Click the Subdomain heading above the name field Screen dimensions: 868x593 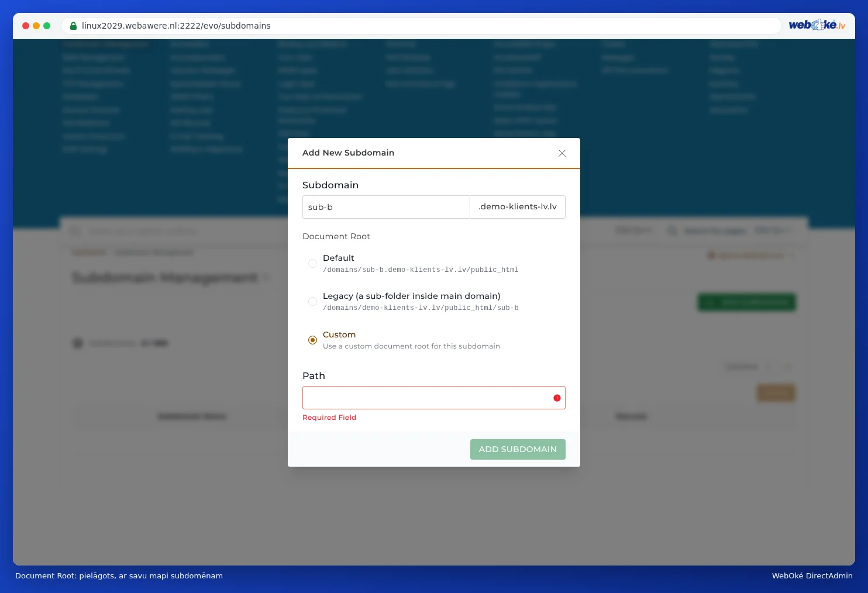pos(330,185)
